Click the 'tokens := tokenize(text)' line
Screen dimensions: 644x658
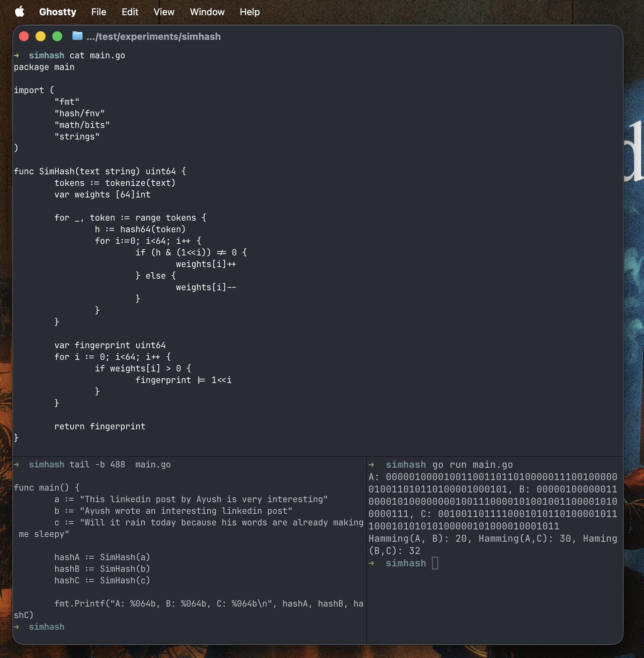point(115,182)
